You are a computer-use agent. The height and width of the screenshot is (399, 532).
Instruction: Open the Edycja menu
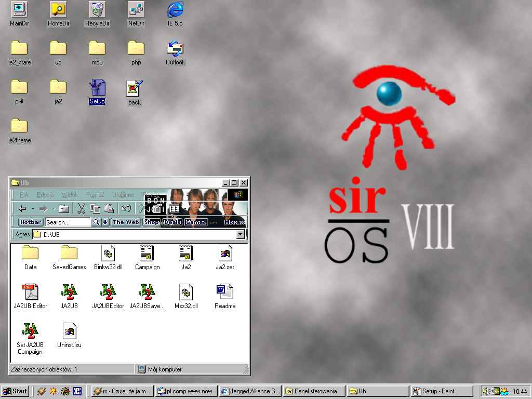pos(45,195)
